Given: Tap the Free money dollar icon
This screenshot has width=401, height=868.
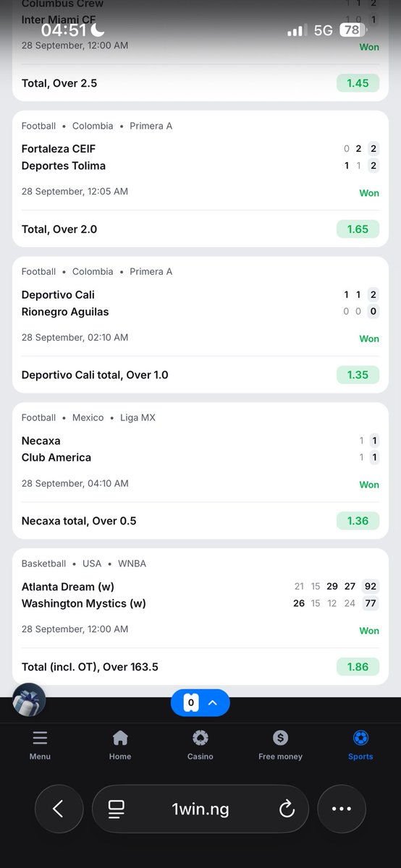Looking at the screenshot, I should [x=281, y=738].
